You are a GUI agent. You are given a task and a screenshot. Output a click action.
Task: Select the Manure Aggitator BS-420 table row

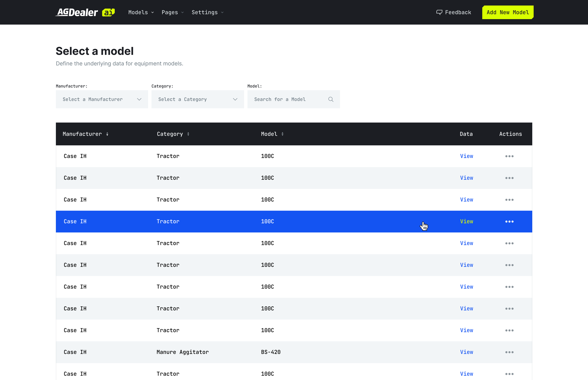pyautogui.click(x=247, y=352)
